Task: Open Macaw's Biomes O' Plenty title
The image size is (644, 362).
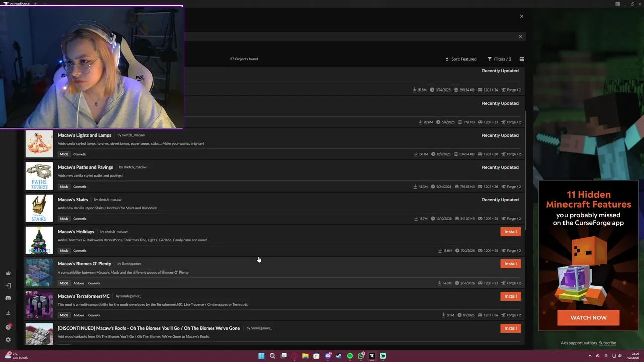Action: [x=85, y=264]
